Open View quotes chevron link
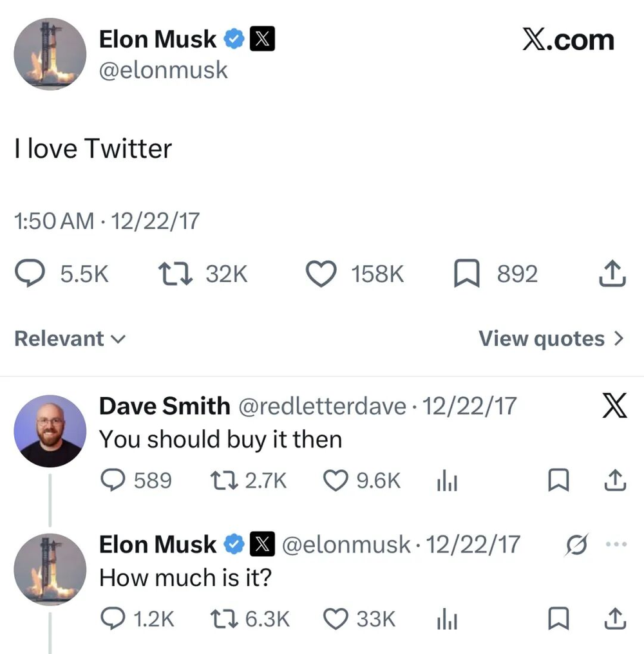 coord(551,338)
